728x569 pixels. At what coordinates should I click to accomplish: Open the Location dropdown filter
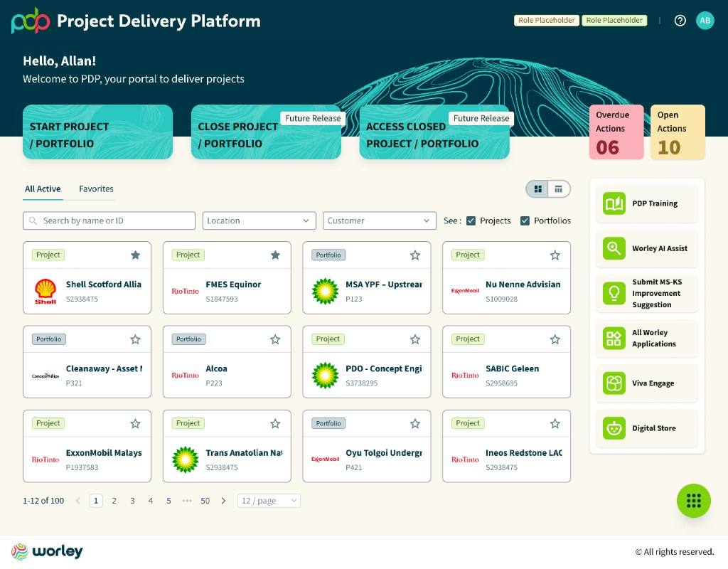coord(259,220)
